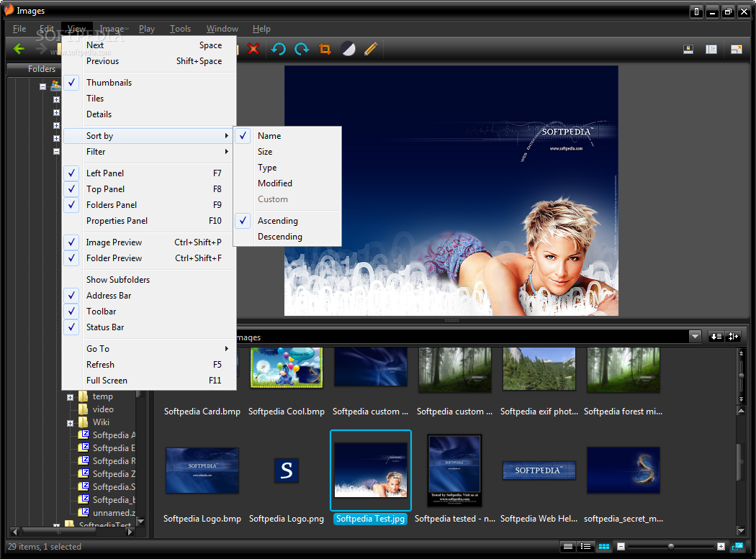Select the orange crop tool icon
756x559 pixels.
click(x=325, y=49)
